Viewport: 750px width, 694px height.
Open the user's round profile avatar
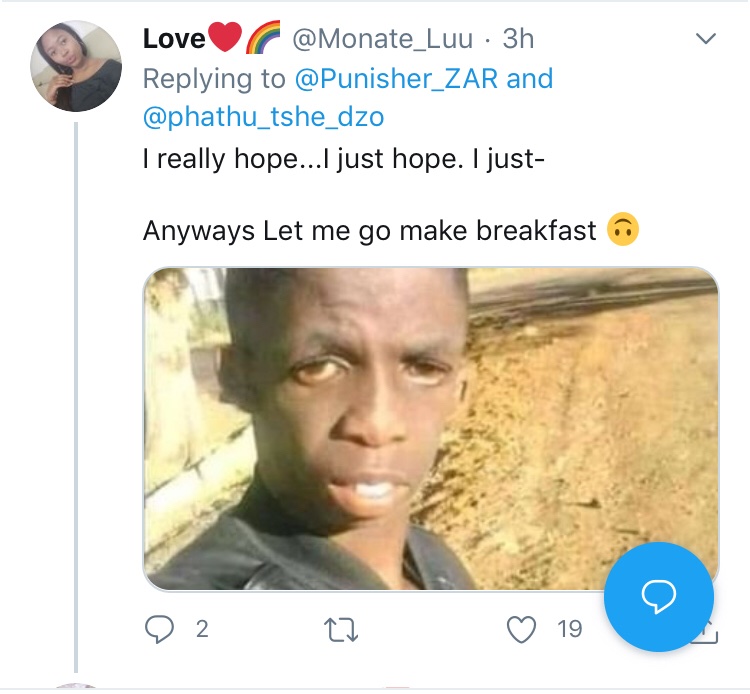tap(76, 66)
